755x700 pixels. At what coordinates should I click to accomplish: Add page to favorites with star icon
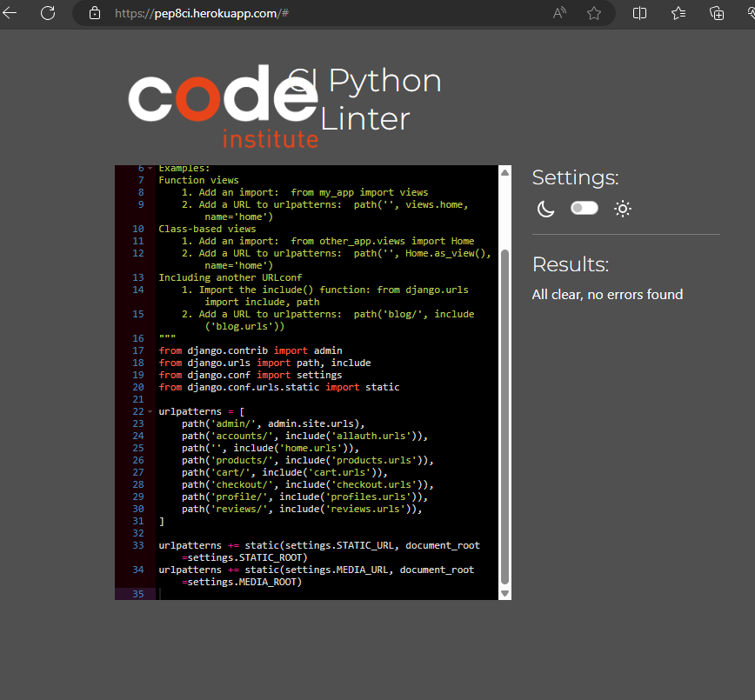pos(594,13)
